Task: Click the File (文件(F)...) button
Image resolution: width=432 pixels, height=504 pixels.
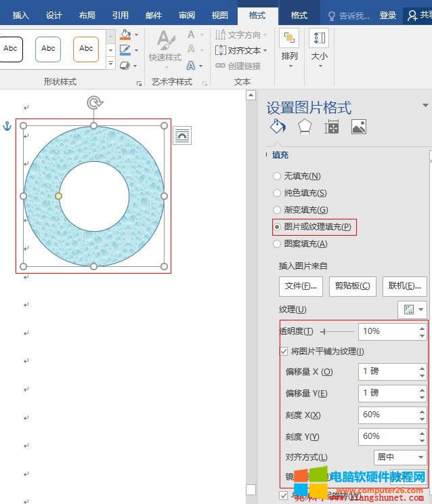Action: (301, 286)
